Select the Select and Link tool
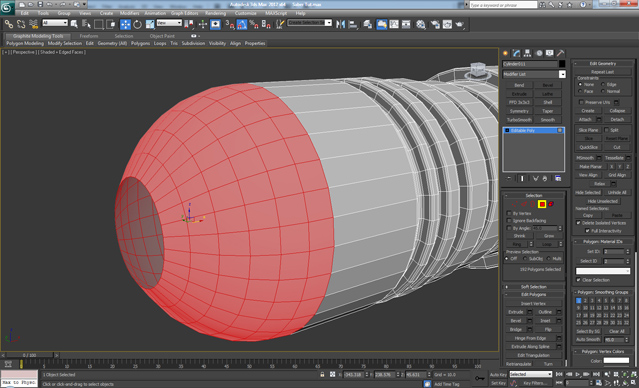639x388 pixels. [9, 24]
